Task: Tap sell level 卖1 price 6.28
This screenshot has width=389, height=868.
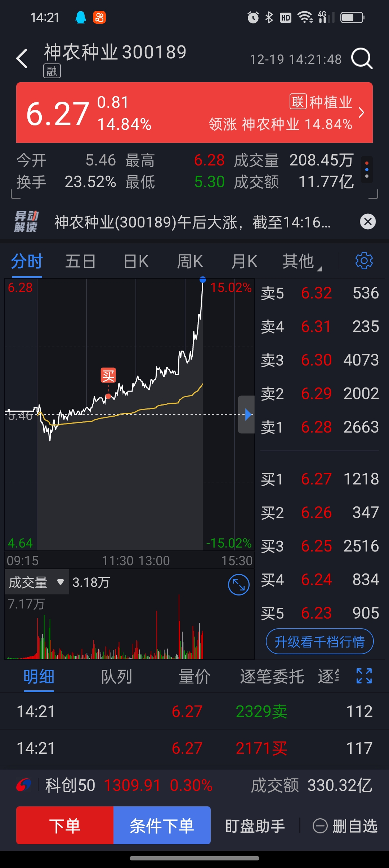Action: 320,427
